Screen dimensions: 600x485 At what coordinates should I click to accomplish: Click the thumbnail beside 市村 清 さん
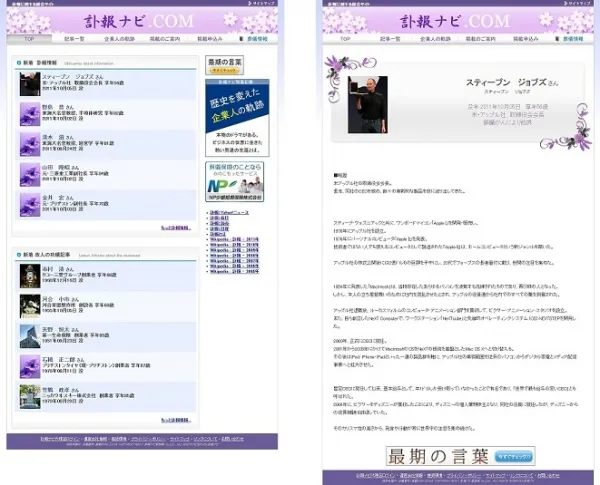(30, 276)
